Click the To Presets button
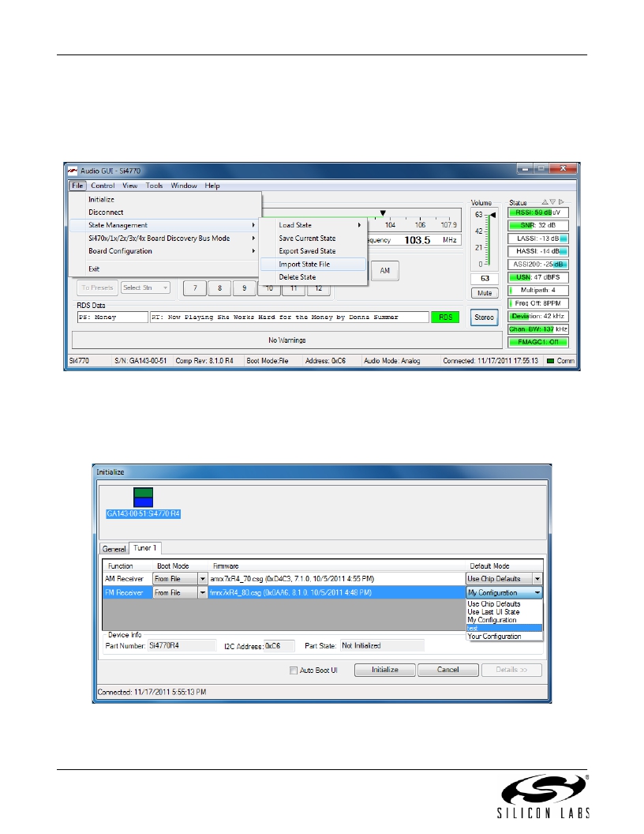The image size is (644, 834). (x=98, y=287)
